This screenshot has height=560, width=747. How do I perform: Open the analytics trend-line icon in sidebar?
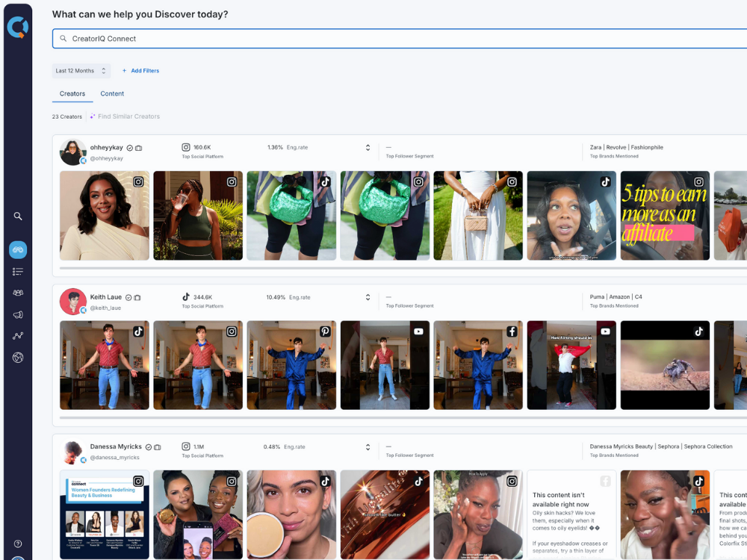click(x=17, y=335)
